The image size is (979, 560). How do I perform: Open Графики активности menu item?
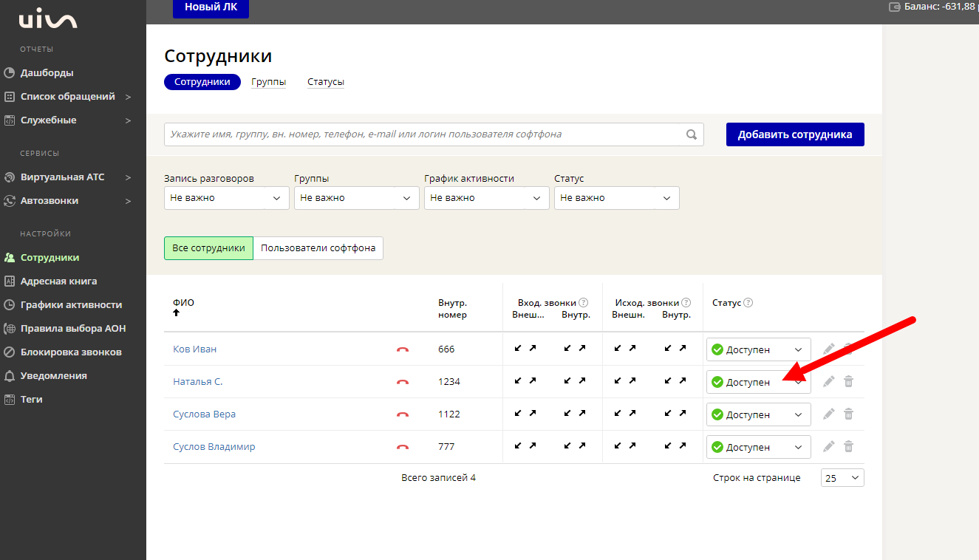pyautogui.click(x=71, y=305)
